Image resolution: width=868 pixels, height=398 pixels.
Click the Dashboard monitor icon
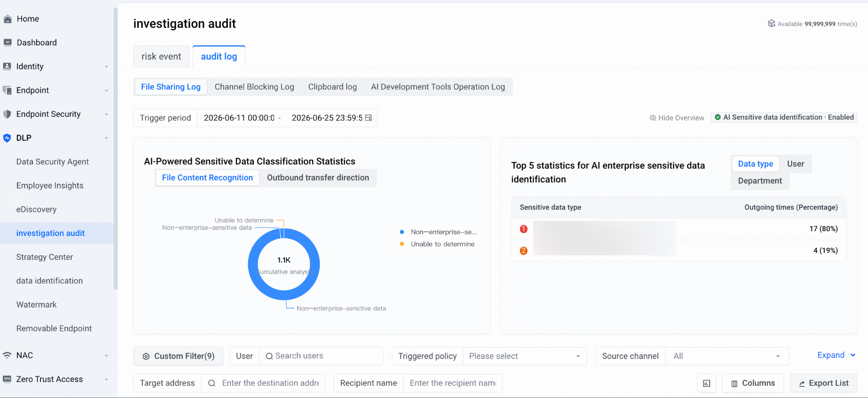pos(8,42)
